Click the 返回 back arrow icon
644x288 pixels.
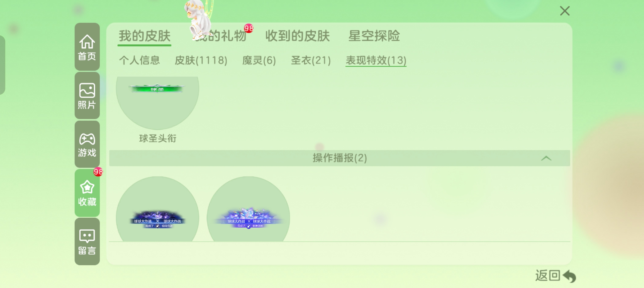(570, 276)
